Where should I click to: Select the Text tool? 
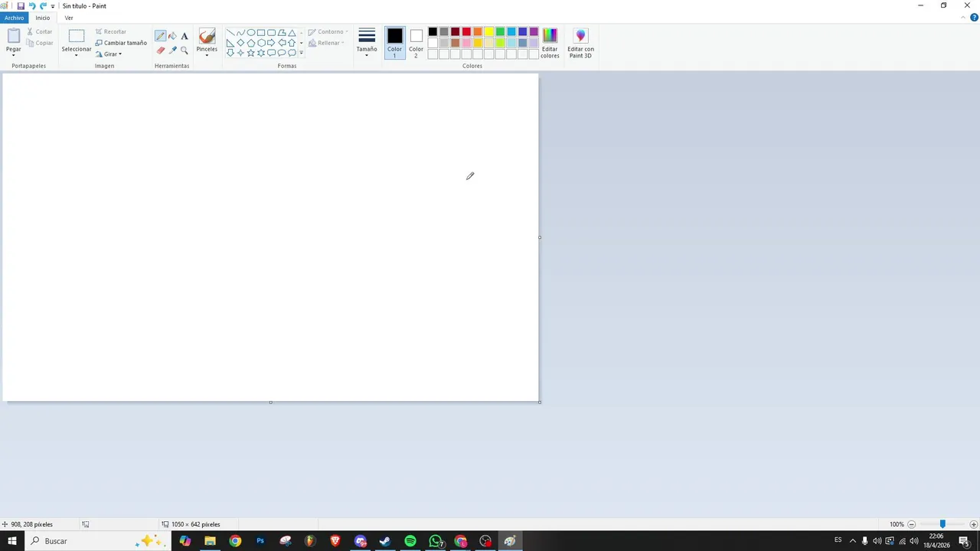click(x=185, y=36)
